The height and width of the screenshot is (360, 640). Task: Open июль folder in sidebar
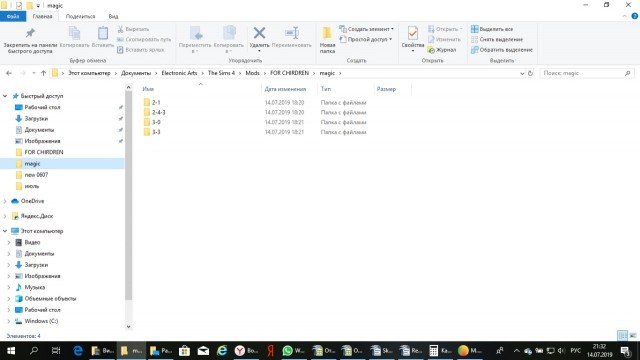[31, 186]
